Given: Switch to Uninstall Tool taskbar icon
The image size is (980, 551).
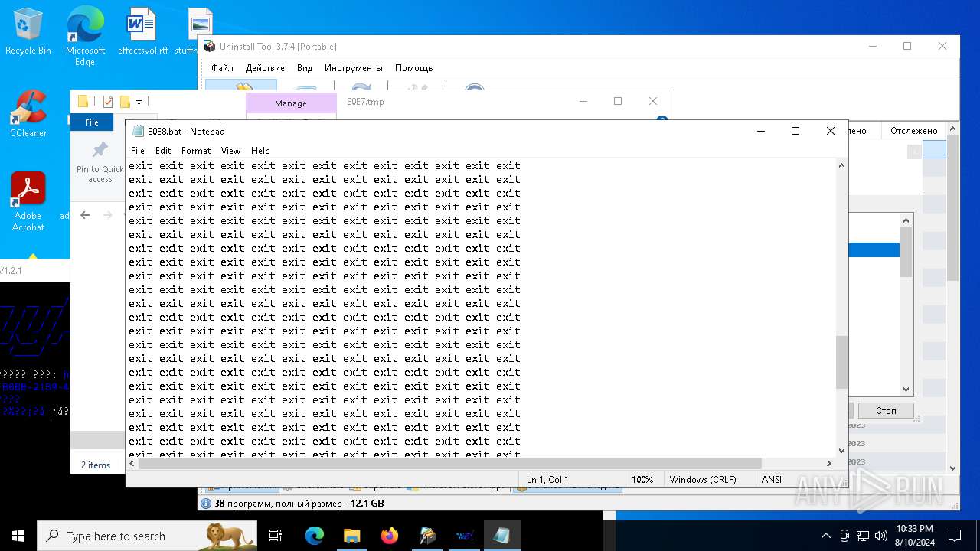Looking at the screenshot, I should click(x=427, y=536).
